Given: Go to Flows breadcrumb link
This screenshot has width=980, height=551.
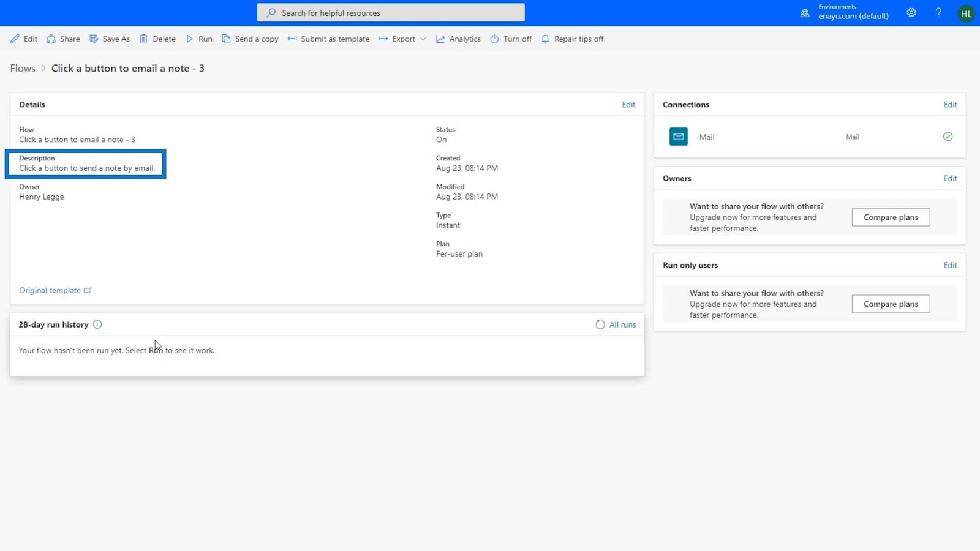Looking at the screenshot, I should click(23, 68).
